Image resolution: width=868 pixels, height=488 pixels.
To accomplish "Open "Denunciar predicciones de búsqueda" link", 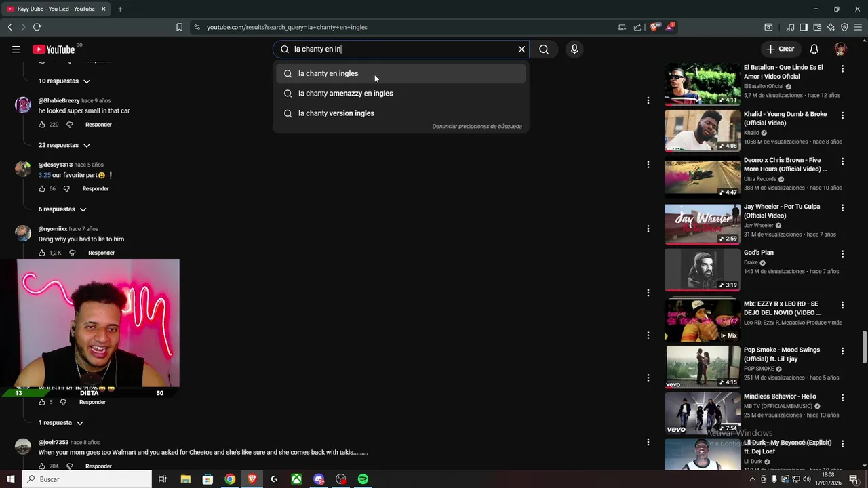I will pyautogui.click(x=477, y=126).
